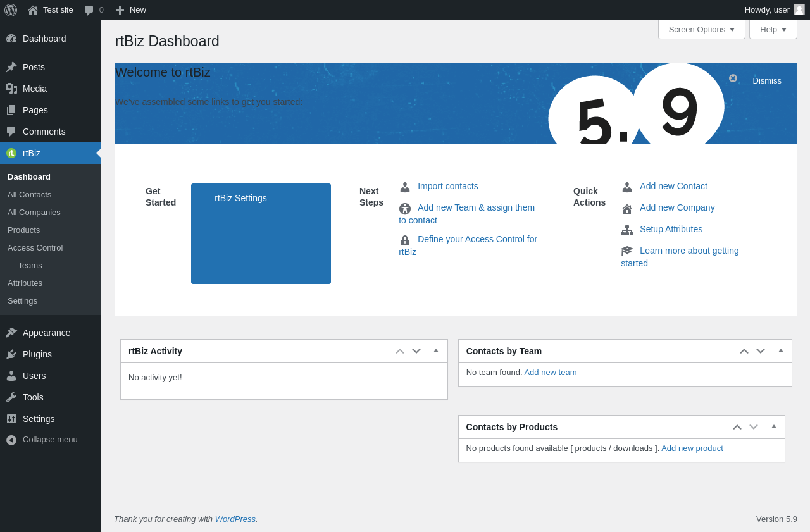
Task: Click the Test site name link
Action: pos(58,10)
